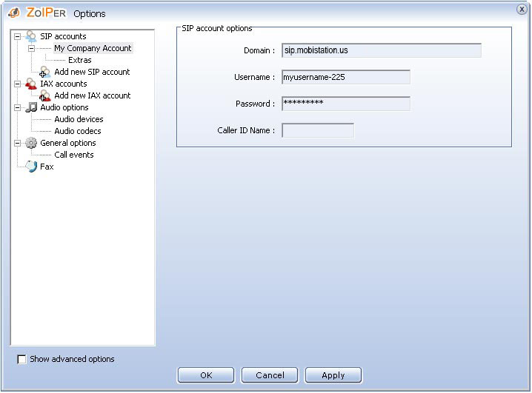Collapse the Audio options tree node
532x393 pixels.
tap(17, 108)
